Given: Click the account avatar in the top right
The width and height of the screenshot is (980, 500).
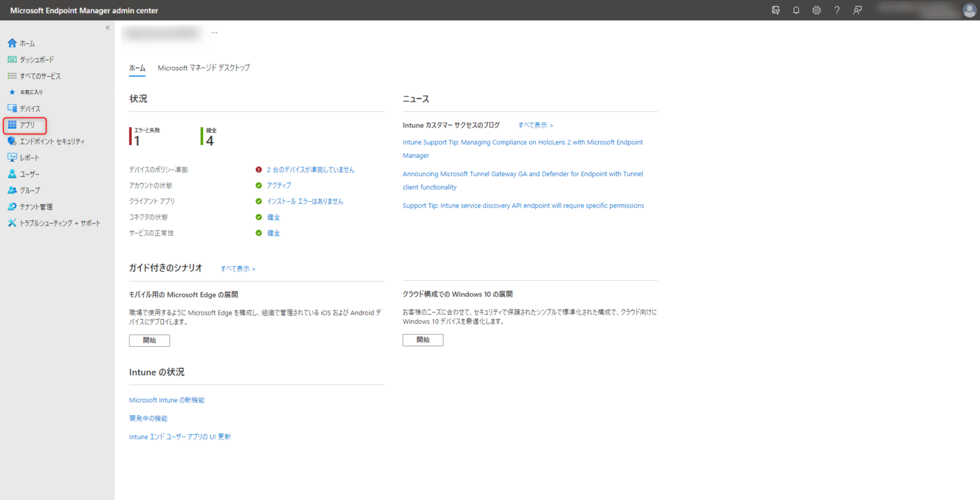Looking at the screenshot, I should 968,10.
